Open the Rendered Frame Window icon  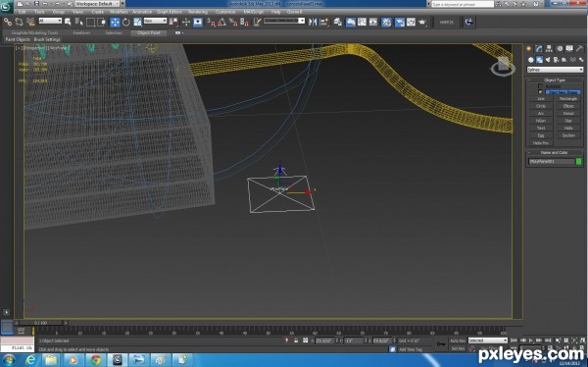click(411, 23)
